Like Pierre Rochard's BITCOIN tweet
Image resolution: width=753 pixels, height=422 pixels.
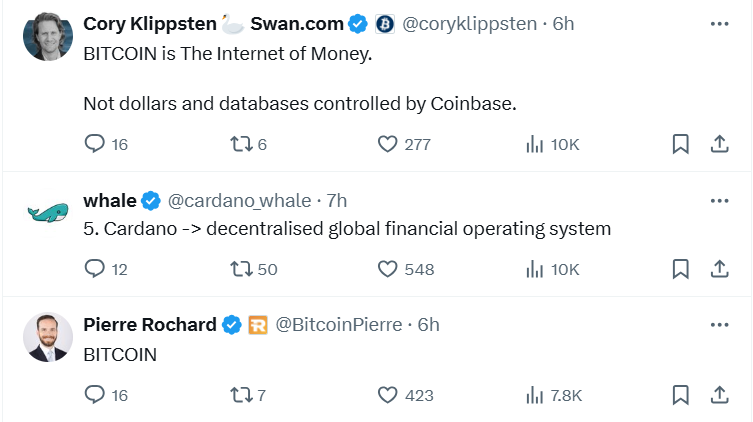click(388, 395)
